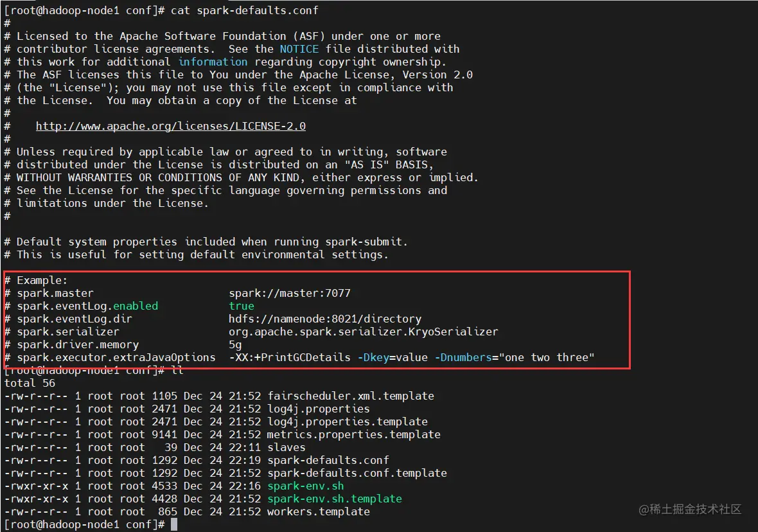Viewport: 758px width, 532px height.
Task: Click workers.template file name
Action: coord(319,511)
